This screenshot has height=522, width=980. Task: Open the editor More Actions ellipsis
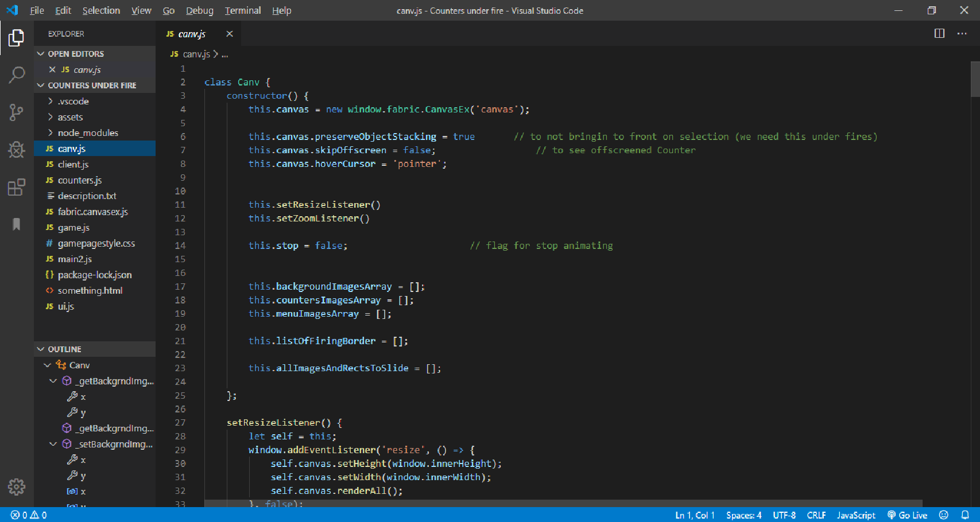(x=962, y=34)
